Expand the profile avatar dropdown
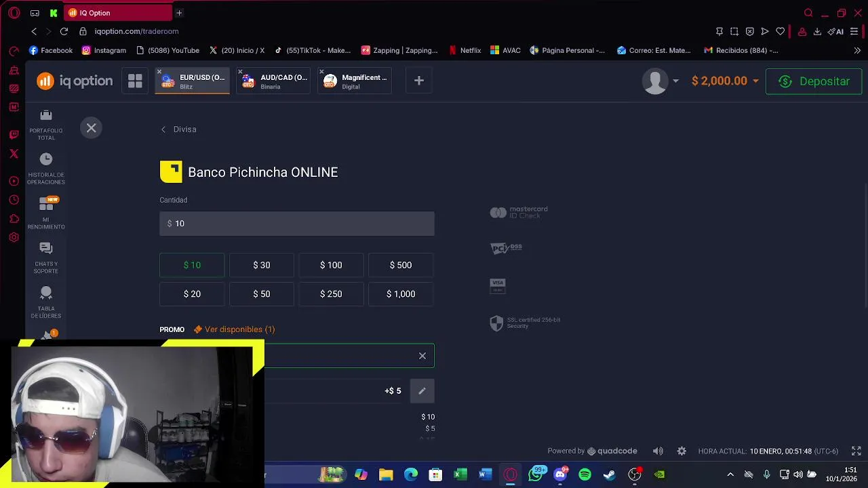Screen dimensions: 868x488 tap(660, 81)
